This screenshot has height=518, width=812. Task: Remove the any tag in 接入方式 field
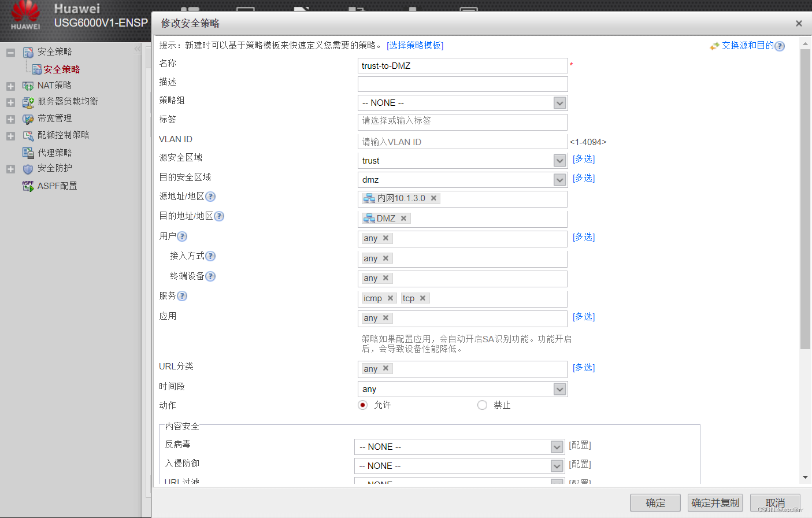(385, 258)
